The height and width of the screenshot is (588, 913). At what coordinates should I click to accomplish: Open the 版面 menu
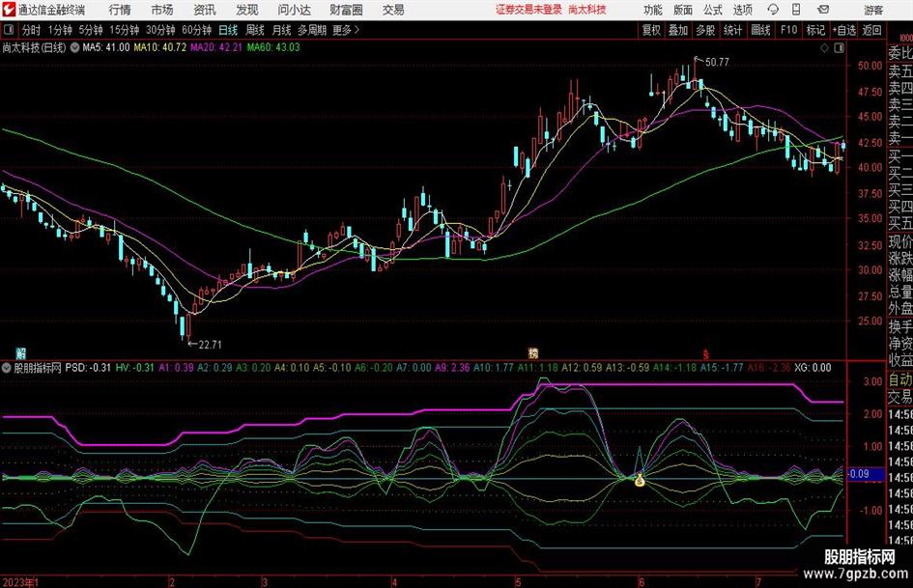pyautogui.click(x=683, y=10)
